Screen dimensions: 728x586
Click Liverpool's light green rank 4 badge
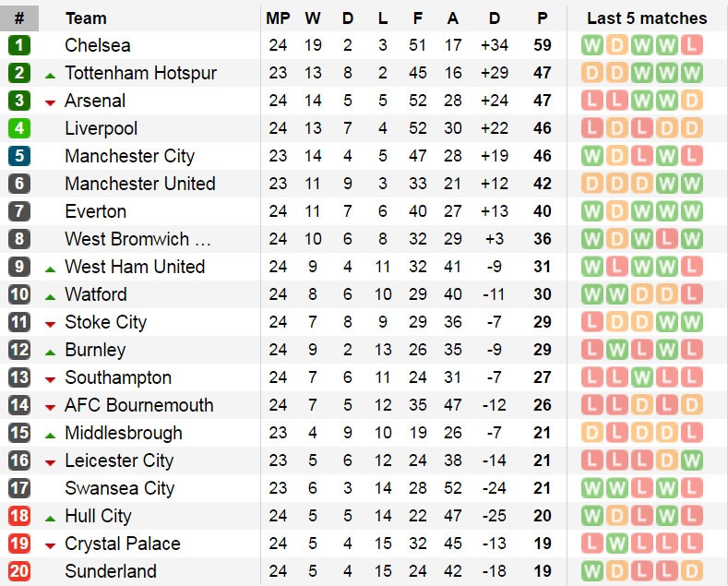(19, 128)
